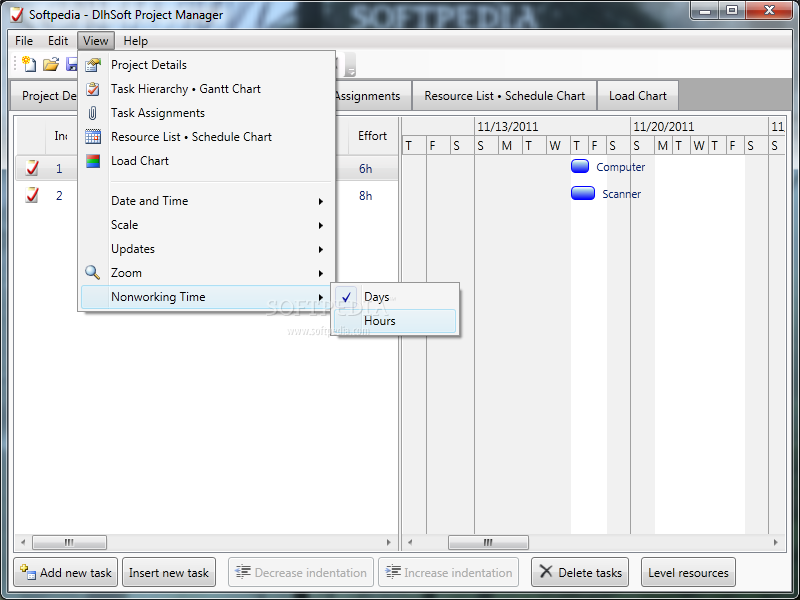The height and width of the screenshot is (600, 800).
Task: Choose Resource List • Schedule Chart menu entry
Action: point(208,137)
